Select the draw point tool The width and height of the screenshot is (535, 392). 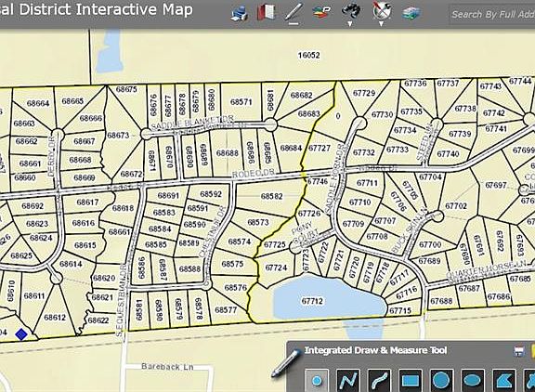coord(317,380)
